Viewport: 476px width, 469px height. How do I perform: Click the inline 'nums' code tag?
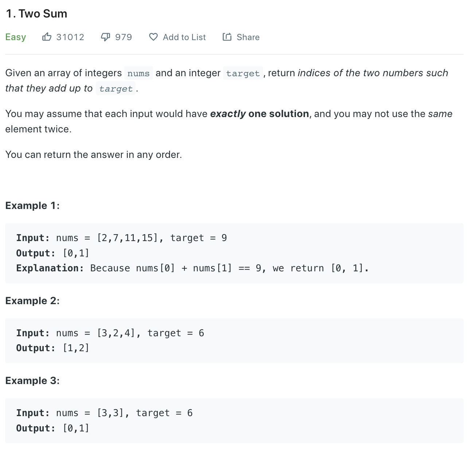tap(138, 73)
